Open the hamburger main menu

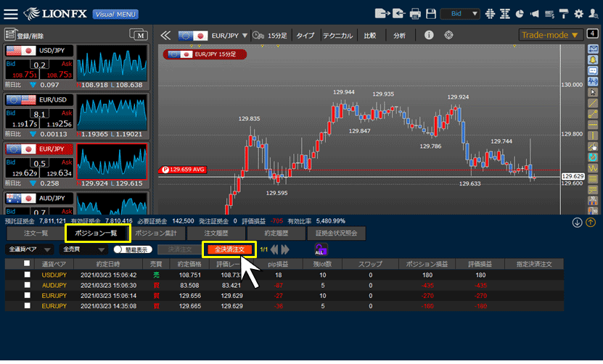pos(11,15)
